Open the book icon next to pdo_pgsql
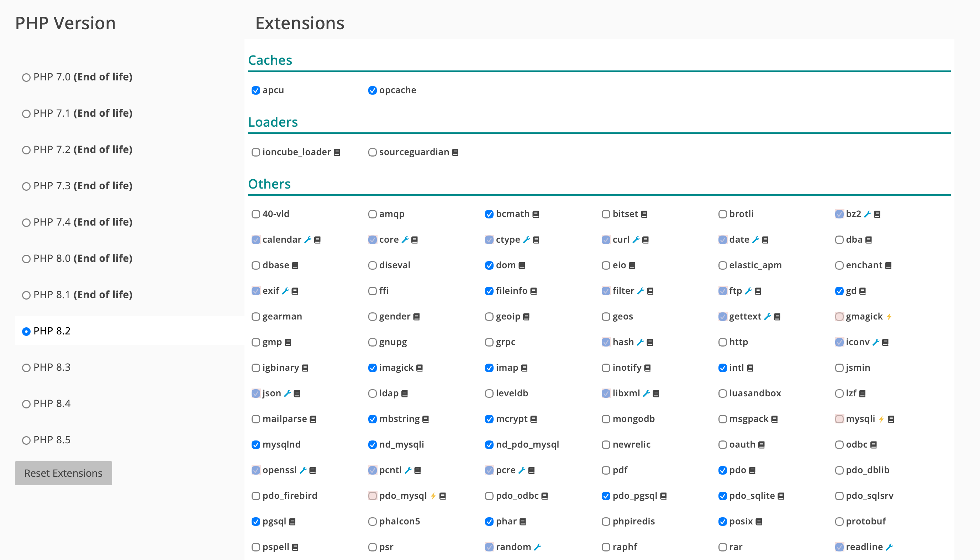980x560 pixels. coord(663,497)
